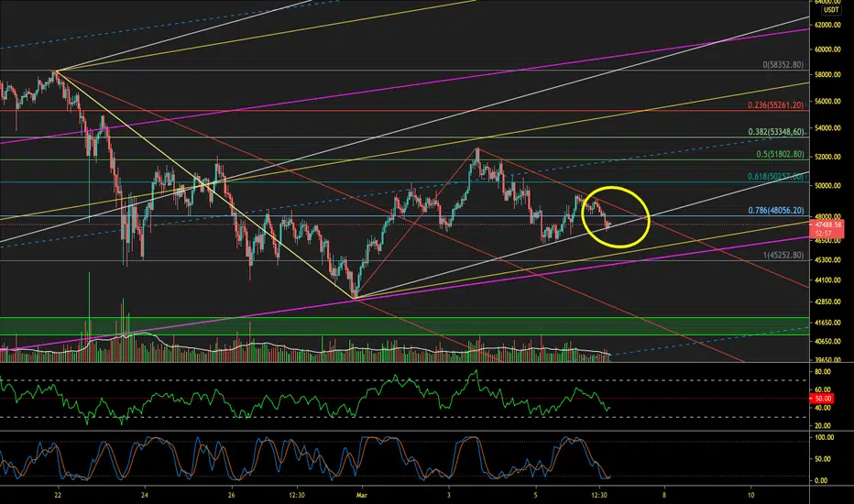The image size is (854, 504).
Task: Click the stochastic pane 100.00 scale value
Action: (x=824, y=437)
